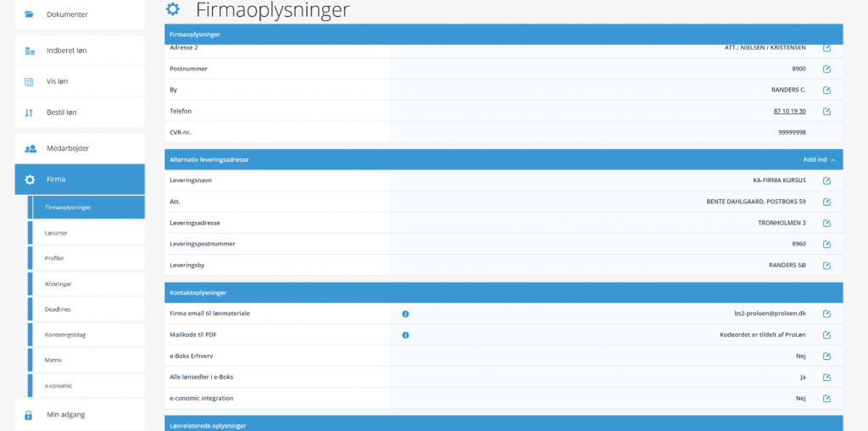Click edit icon for e-Boks Erhverv

tap(826, 356)
